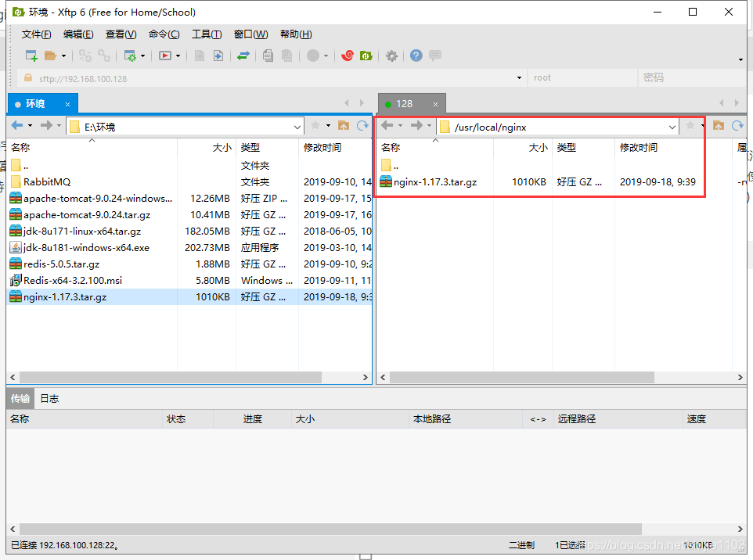Go back in remote pane navigation
The width and height of the screenshot is (753, 560).
point(387,126)
